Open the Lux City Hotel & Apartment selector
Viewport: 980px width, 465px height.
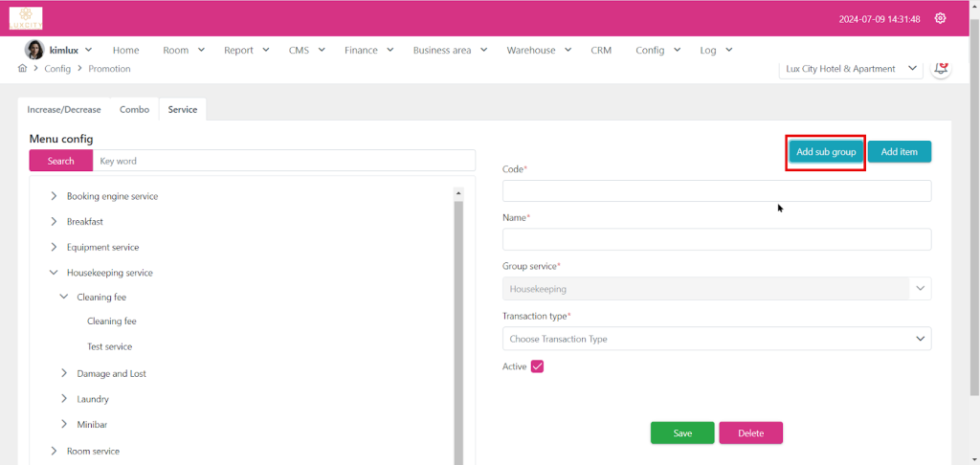coord(851,69)
